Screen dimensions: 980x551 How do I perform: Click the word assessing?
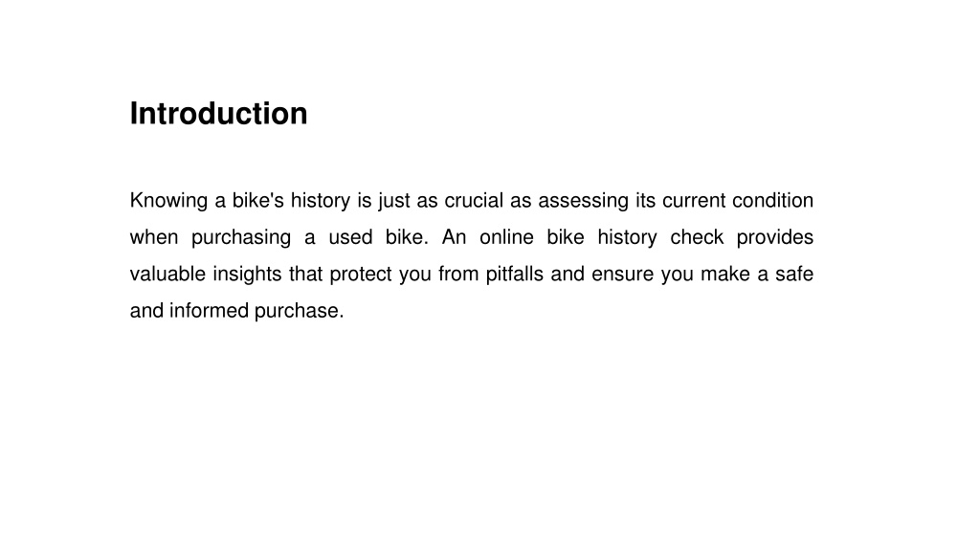[583, 201]
